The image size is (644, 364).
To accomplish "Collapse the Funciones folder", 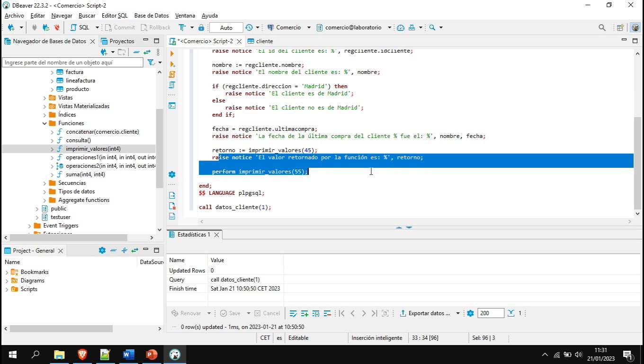I will click(45, 123).
